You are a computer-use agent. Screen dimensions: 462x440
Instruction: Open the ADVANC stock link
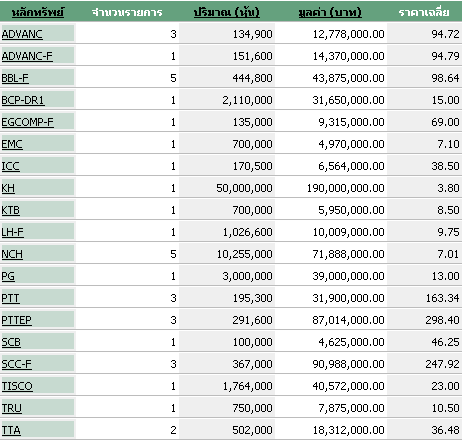click(x=22, y=34)
